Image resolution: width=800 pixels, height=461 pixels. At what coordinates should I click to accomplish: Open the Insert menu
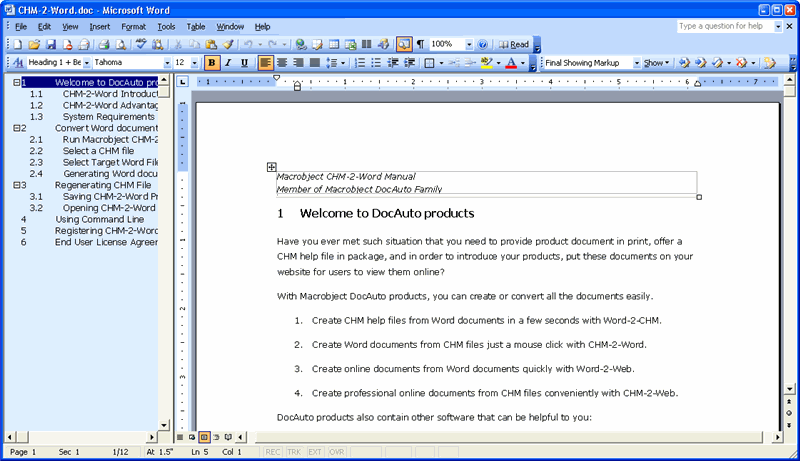coord(99,27)
